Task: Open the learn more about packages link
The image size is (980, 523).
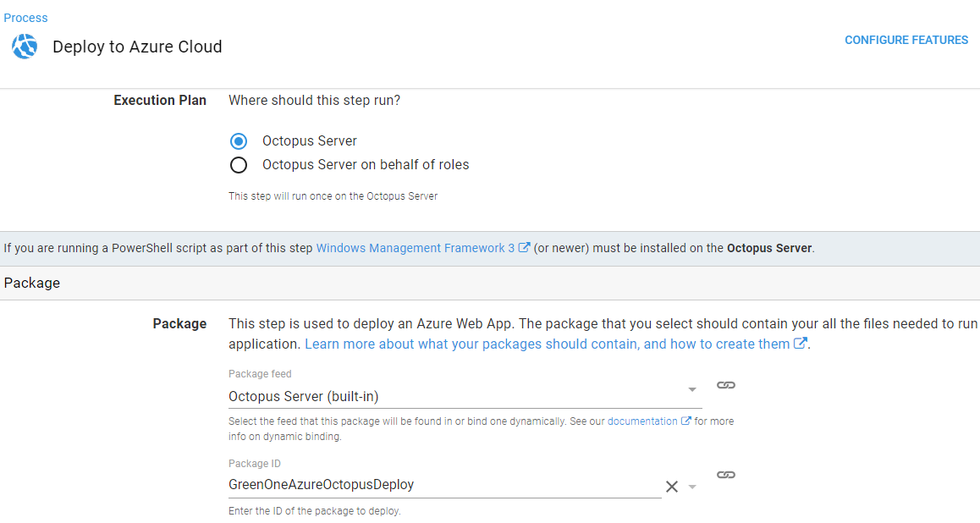Action: [x=547, y=344]
